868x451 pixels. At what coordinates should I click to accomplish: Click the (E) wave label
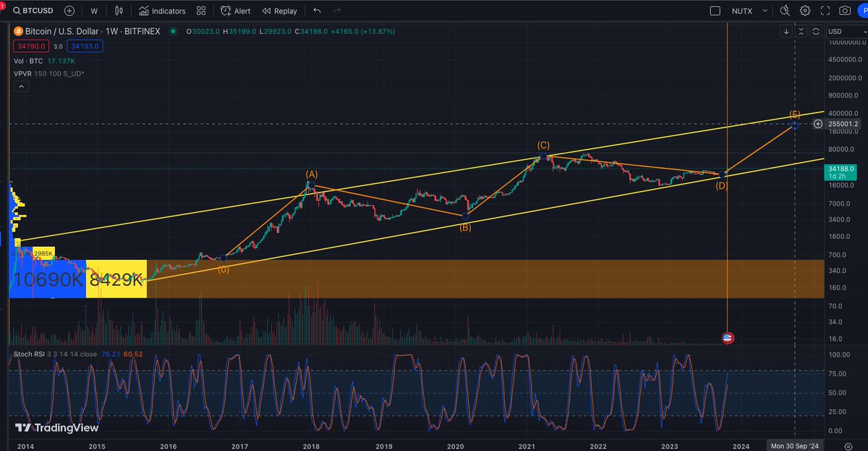click(x=794, y=114)
